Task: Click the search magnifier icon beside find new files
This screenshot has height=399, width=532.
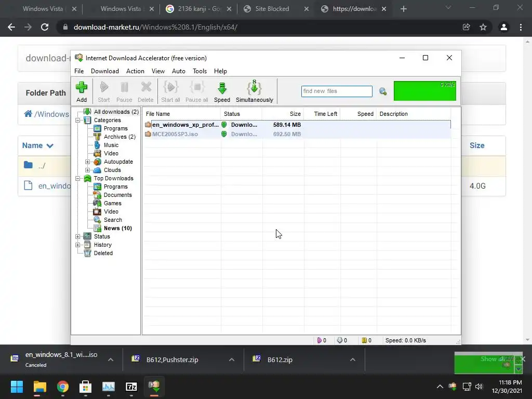Action: tap(383, 91)
